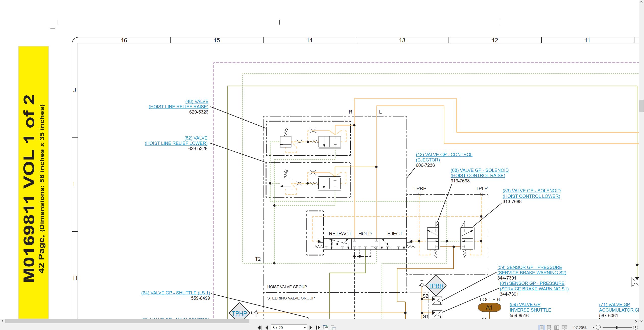Screen dimensions: 644x330
Task: Click the horizontal scrollbar thumb
Action: tap(127, 321)
